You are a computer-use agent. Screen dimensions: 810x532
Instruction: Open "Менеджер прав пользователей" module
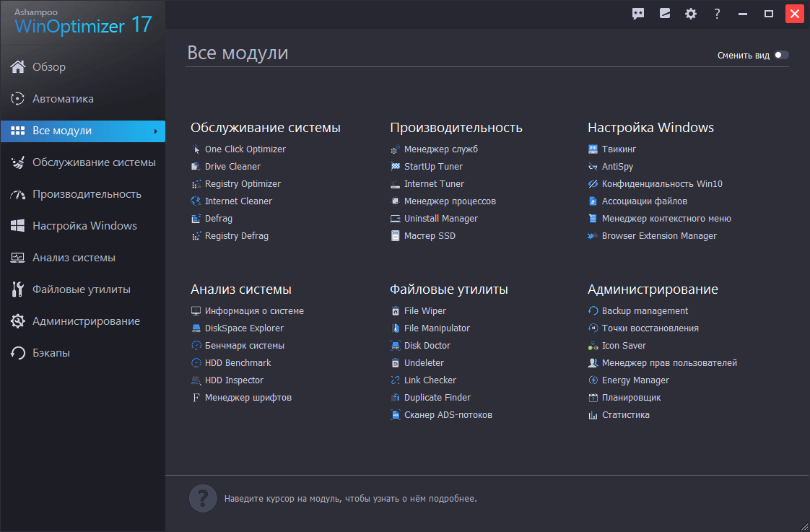point(663,362)
